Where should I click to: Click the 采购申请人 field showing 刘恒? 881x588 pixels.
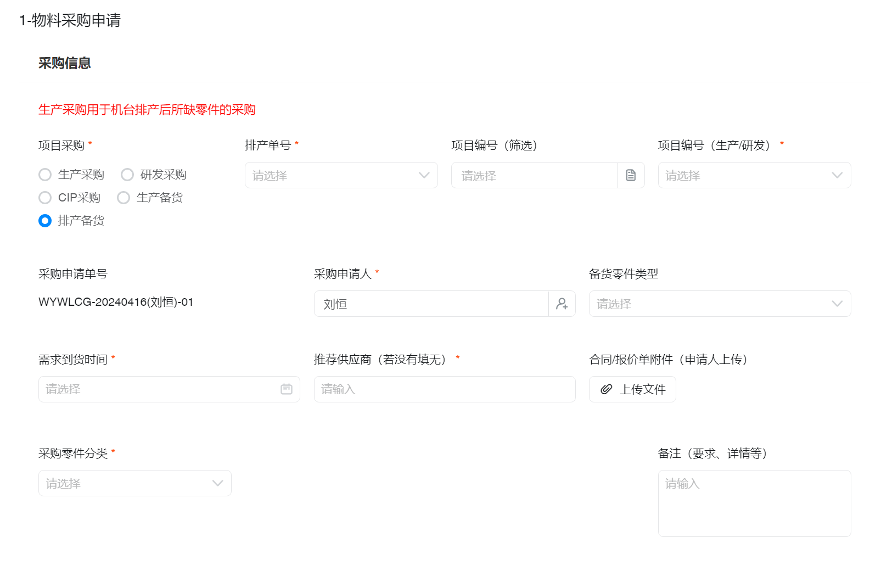tap(431, 304)
